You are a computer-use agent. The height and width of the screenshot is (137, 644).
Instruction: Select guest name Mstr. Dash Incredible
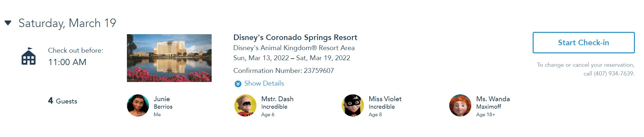(277, 103)
